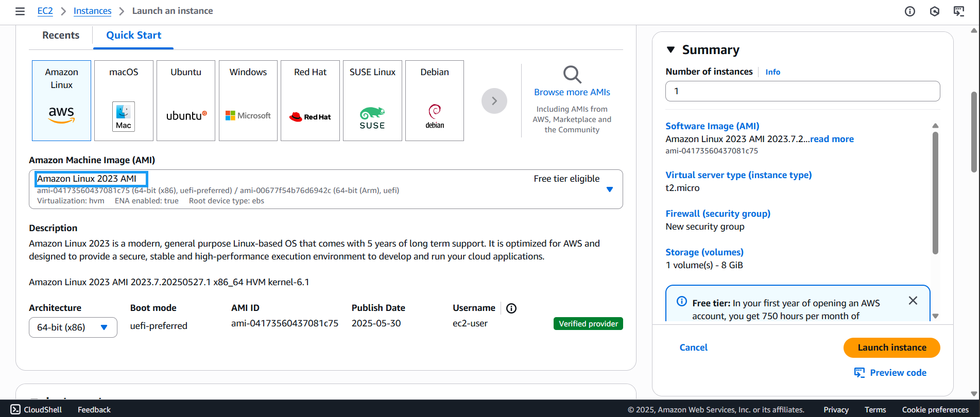Click the Preview code icon
The image size is (980, 417).
point(859,373)
